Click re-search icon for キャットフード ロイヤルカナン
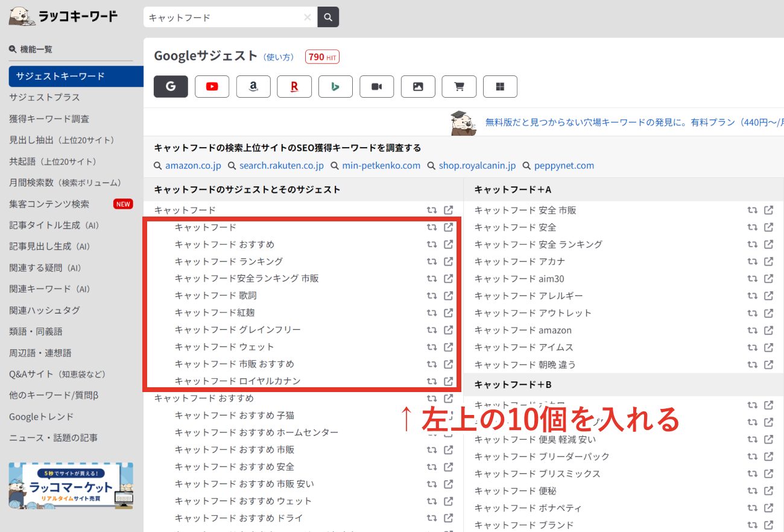This screenshot has height=532, width=784. click(432, 381)
